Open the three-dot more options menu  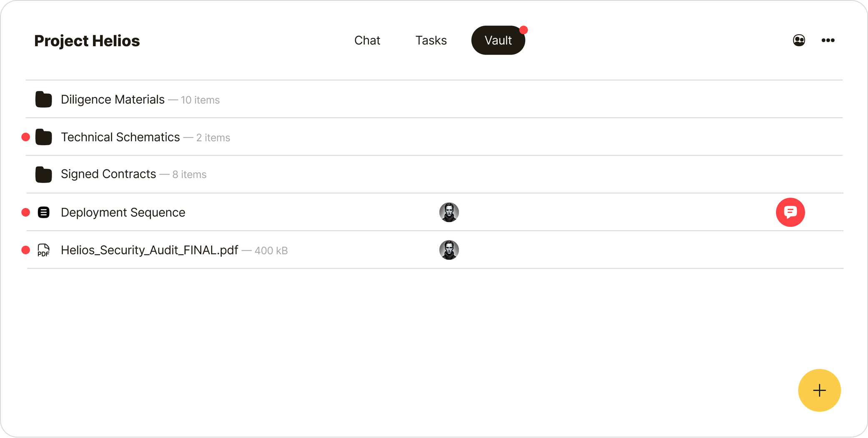[828, 40]
